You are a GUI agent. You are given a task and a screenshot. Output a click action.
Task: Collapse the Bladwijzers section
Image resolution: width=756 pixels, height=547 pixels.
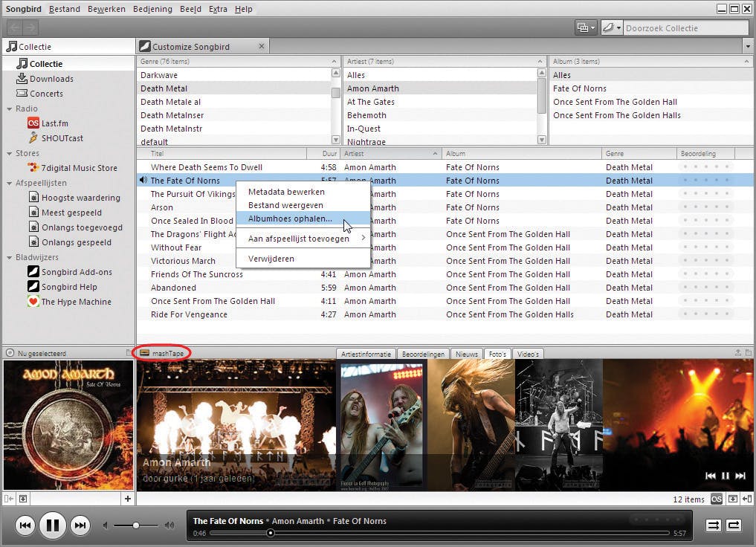point(9,257)
